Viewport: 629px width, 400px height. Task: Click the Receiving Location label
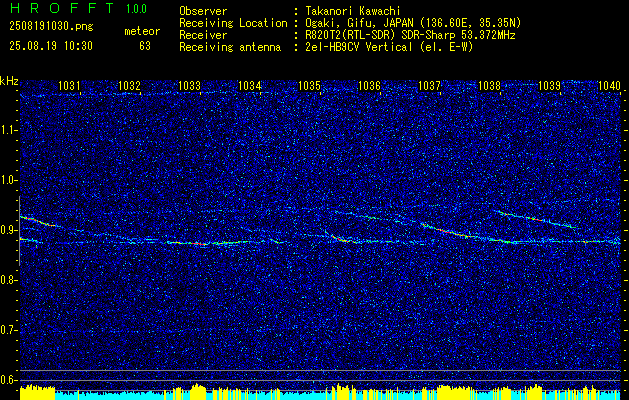(x=233, y=23)
